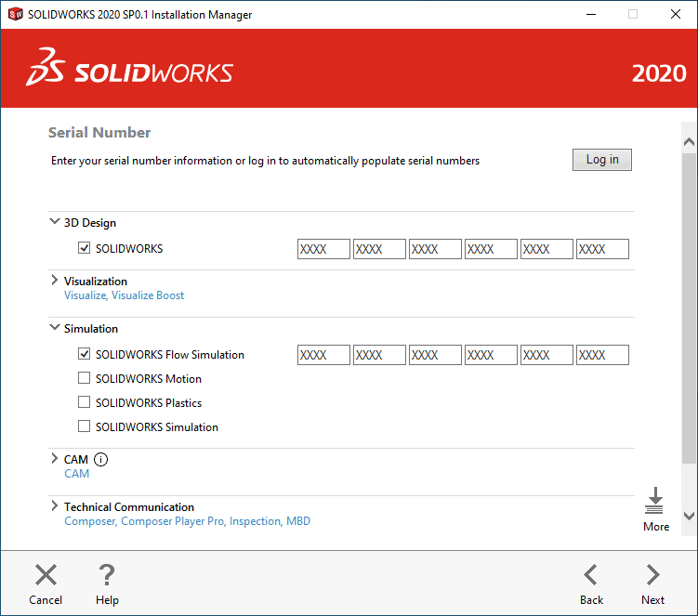Collapse the Simulation section

click(54, 328)
